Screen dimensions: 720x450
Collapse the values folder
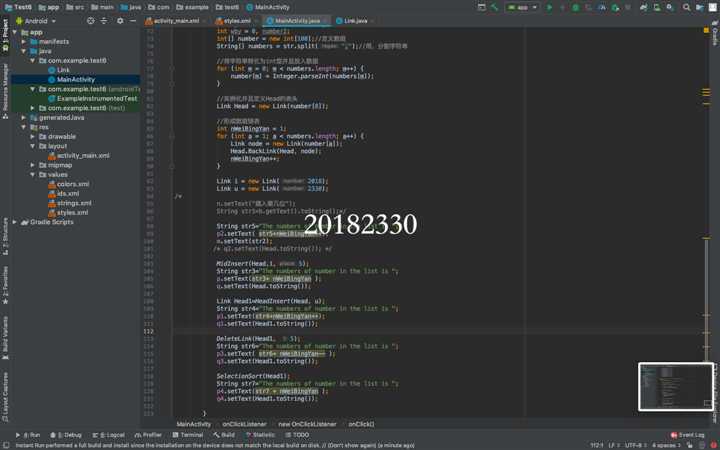pos(33,174)
